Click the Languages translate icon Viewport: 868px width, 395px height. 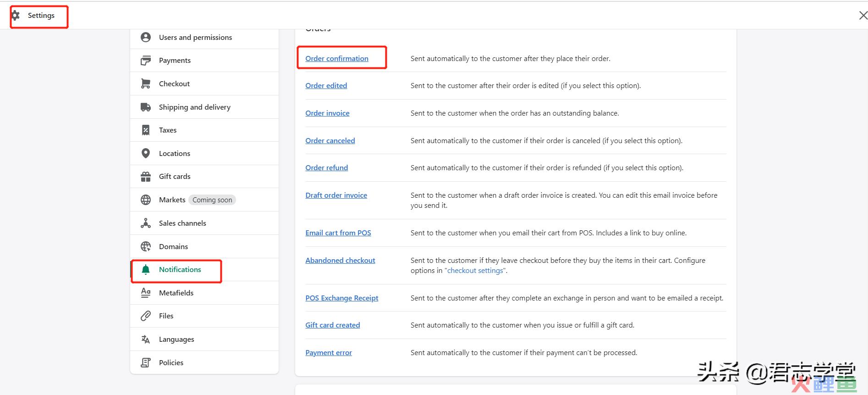tap(146, 339)
